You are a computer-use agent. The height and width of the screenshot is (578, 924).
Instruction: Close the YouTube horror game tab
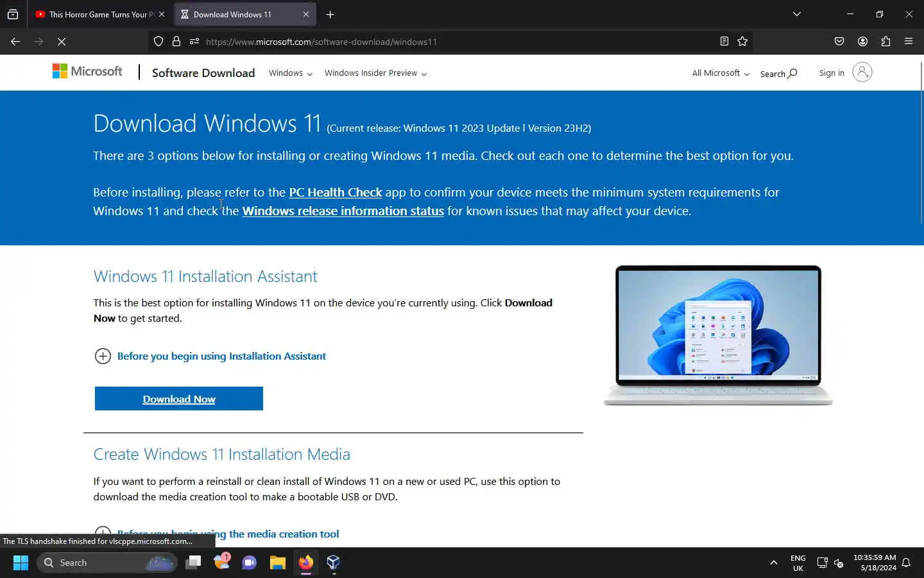pyautogui.click(x=162, y=14)
